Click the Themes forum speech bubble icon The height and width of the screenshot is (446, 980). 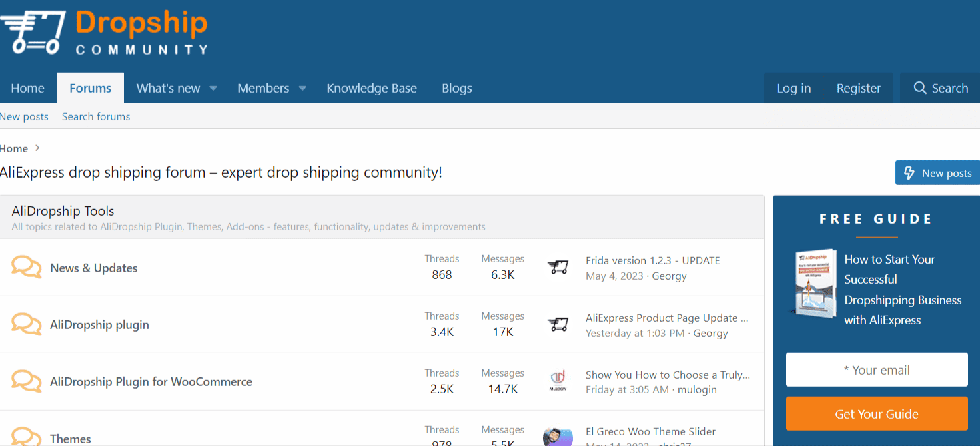(x=27, y=437)
